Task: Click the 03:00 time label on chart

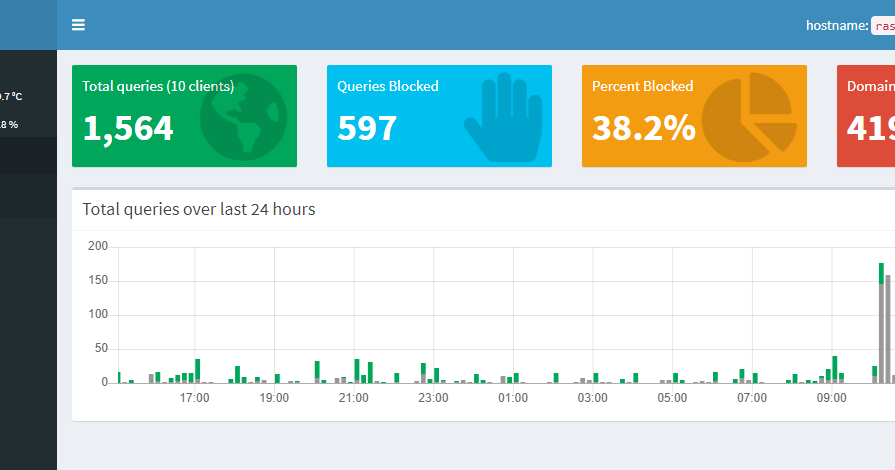Action: point(592,398)
